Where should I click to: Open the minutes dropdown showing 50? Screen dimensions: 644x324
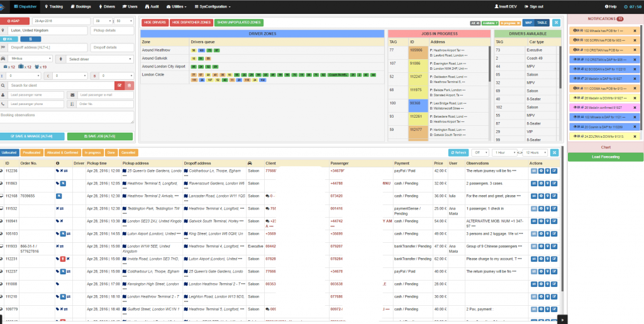(x=124, y=21)
